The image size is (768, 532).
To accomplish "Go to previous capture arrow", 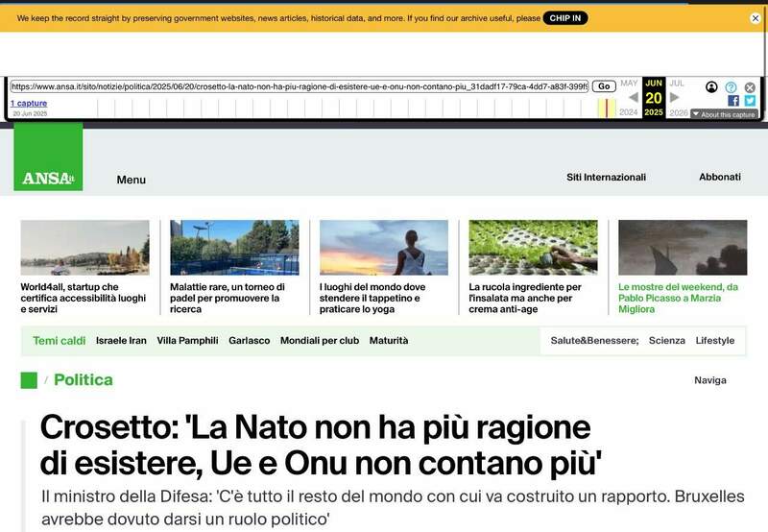I will click(634, 98).
